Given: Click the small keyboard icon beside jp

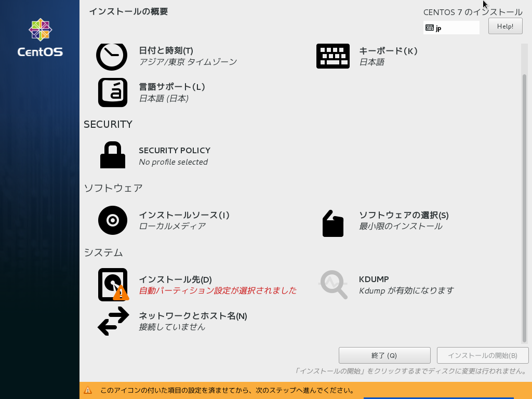Looking at the screenshot, I should 430,28.
